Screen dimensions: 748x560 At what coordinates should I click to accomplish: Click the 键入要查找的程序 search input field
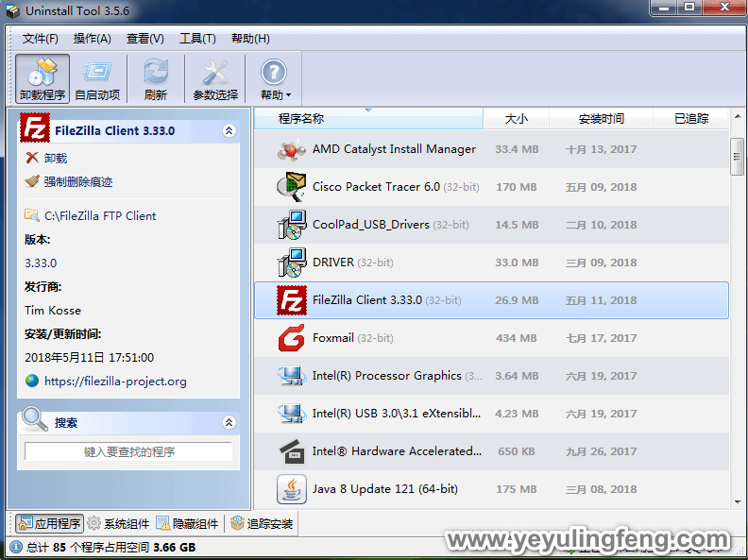tap(128, 451)
